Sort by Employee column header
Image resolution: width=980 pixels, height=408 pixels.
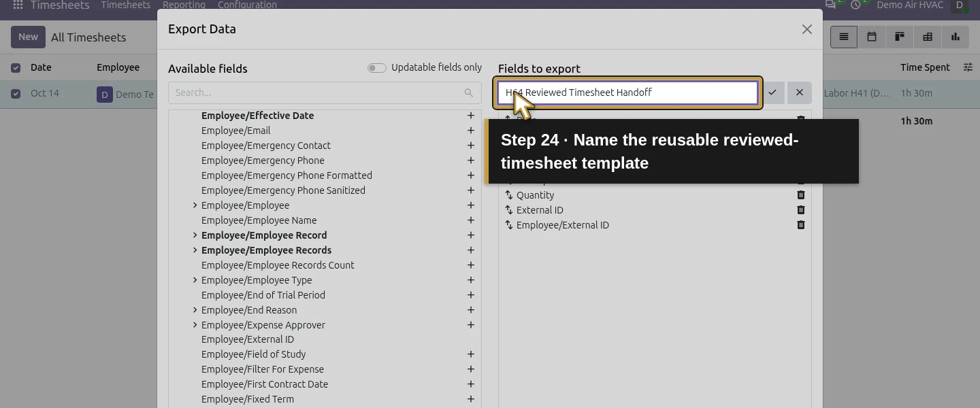[x=118, y=67]
